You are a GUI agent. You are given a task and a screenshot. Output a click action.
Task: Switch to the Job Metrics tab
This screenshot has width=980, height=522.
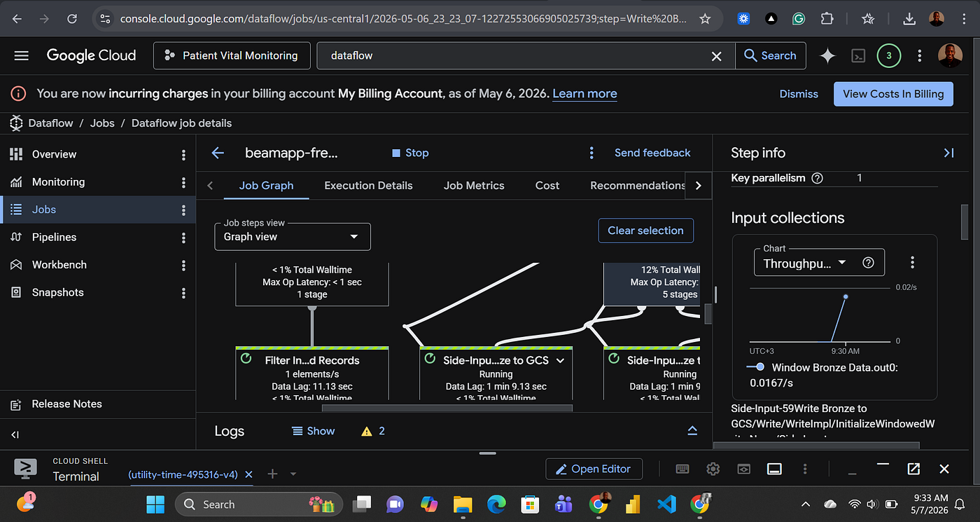pyautogui.click(x=474, y=186)
